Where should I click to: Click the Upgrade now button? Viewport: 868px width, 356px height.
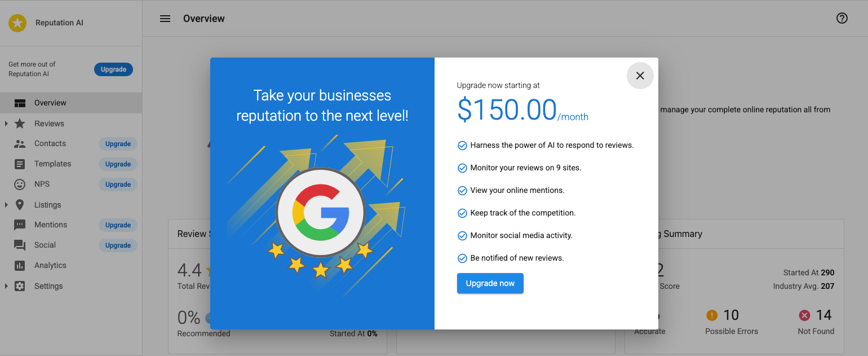[490, 283]
